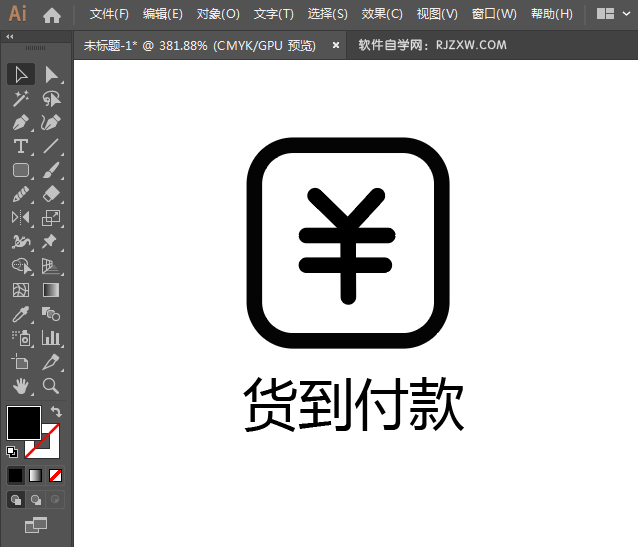Open the 窗口(W) menu
638x547 pixels.
coord(494,14)
